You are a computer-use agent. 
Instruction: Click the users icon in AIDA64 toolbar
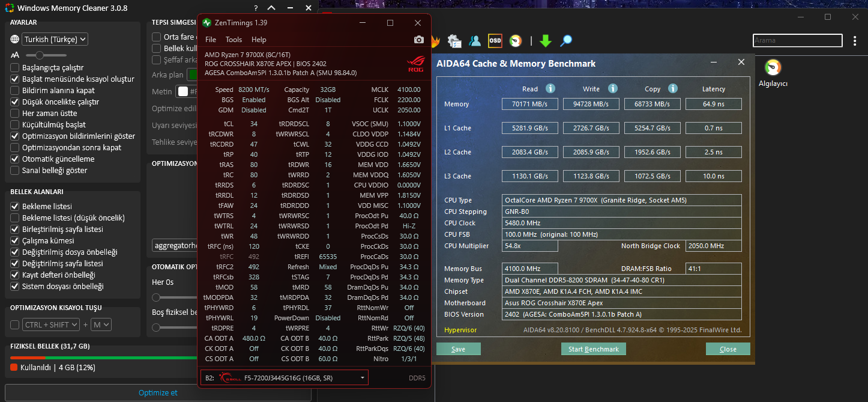point(475,41)
